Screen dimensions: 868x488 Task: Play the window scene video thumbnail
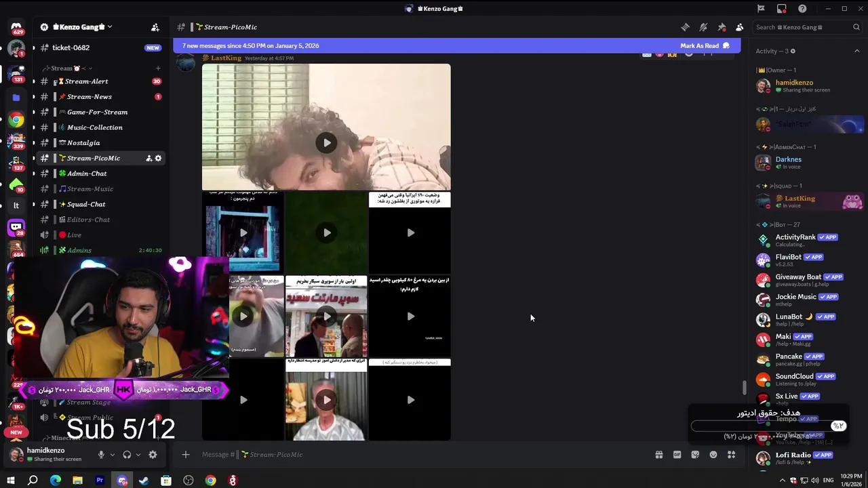[x=243, y=232]
